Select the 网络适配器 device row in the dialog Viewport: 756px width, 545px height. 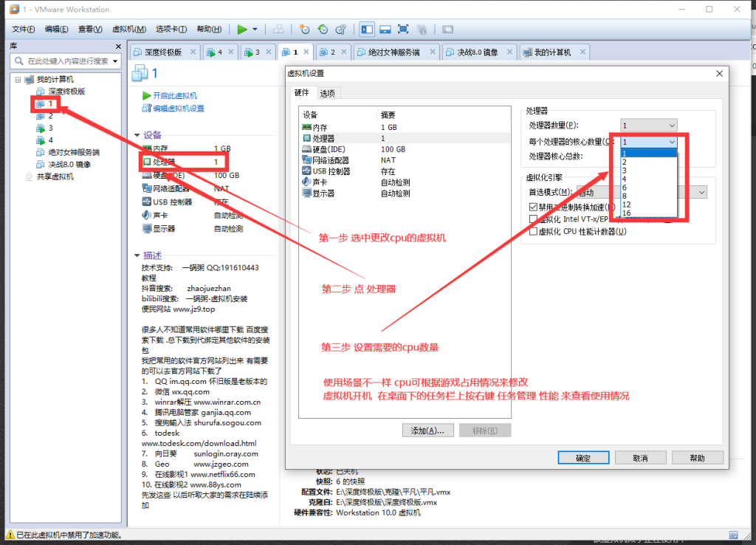coord(404,160)
